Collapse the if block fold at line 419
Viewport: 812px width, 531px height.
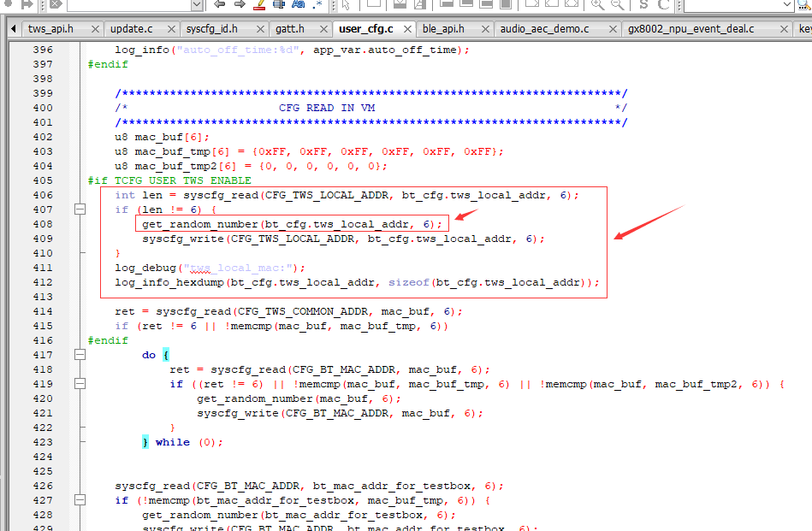80,384
